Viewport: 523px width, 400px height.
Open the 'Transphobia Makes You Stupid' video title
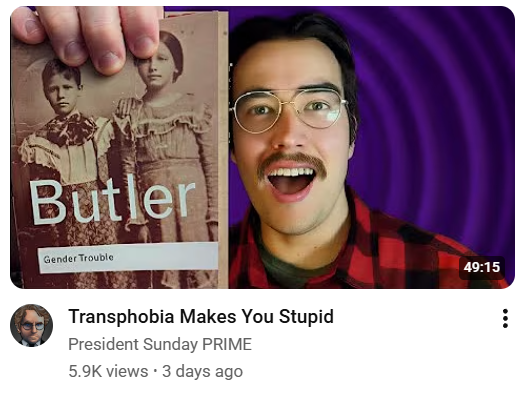point(201,316)
